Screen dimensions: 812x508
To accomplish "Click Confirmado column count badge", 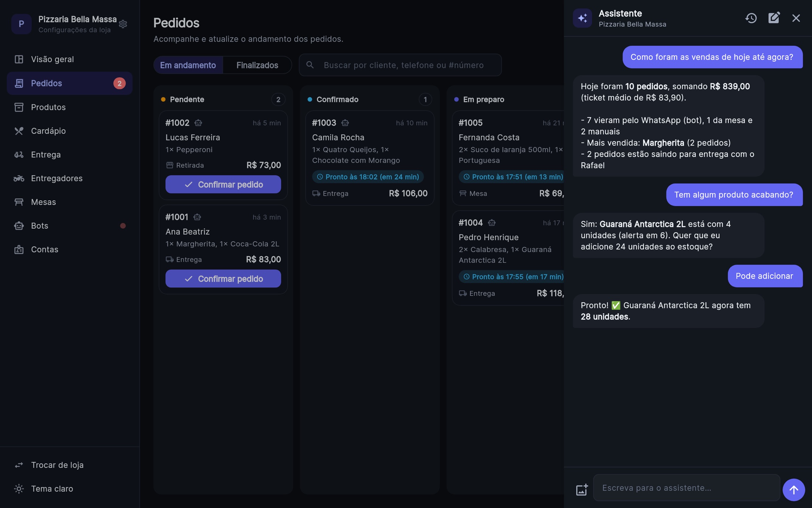I will coord(425,99).
